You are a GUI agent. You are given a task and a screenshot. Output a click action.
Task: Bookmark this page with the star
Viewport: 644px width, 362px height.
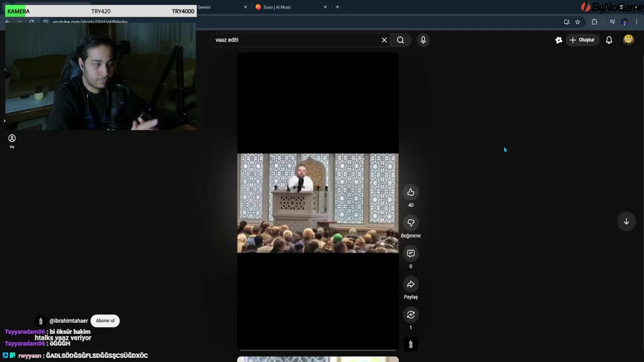pos(578,22)
